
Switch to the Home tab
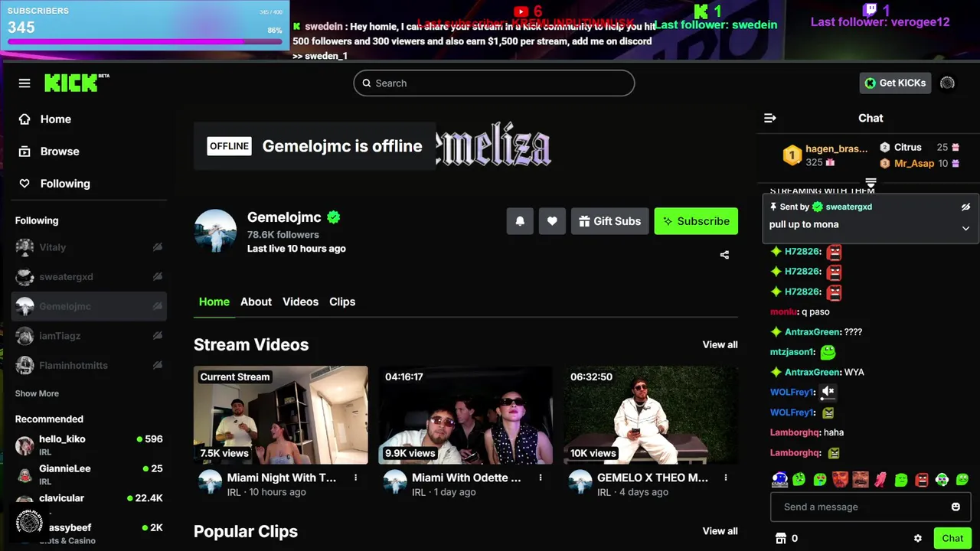tap(214, 302)
